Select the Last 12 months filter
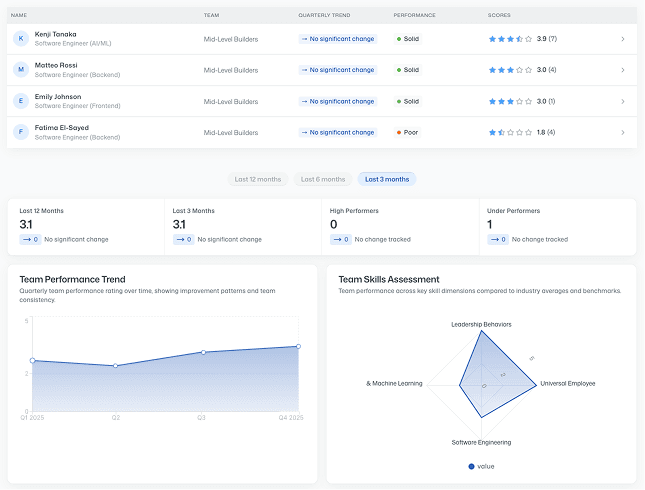The width and height of the screenshot is (645, 490). pos(257,179)
